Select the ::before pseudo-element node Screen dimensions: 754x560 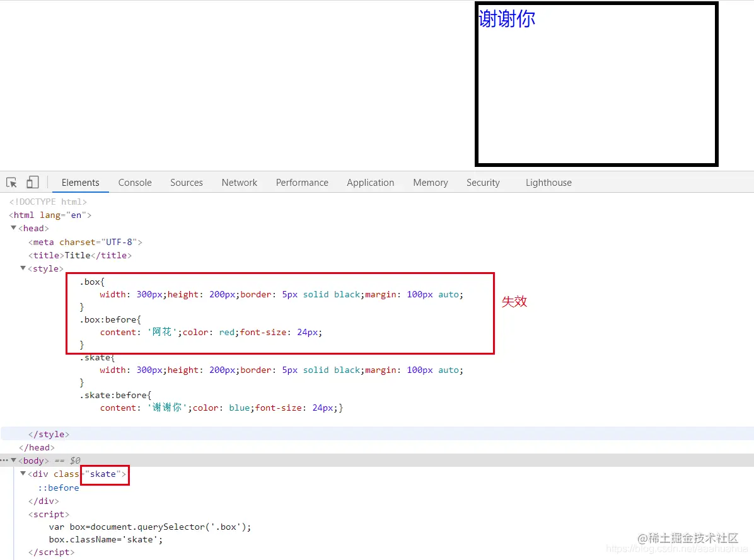pyautogui.click(x=59, y=488)
